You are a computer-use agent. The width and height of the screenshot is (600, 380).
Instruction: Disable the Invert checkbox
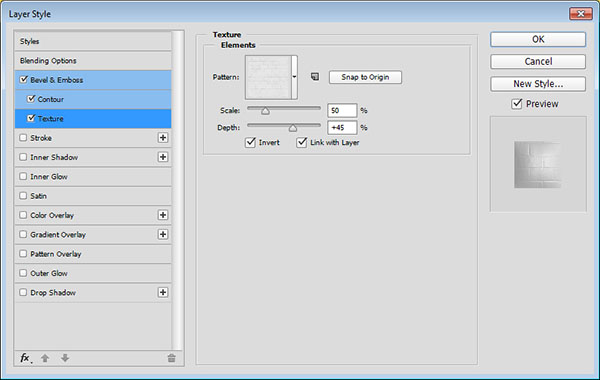click(250, 142)
